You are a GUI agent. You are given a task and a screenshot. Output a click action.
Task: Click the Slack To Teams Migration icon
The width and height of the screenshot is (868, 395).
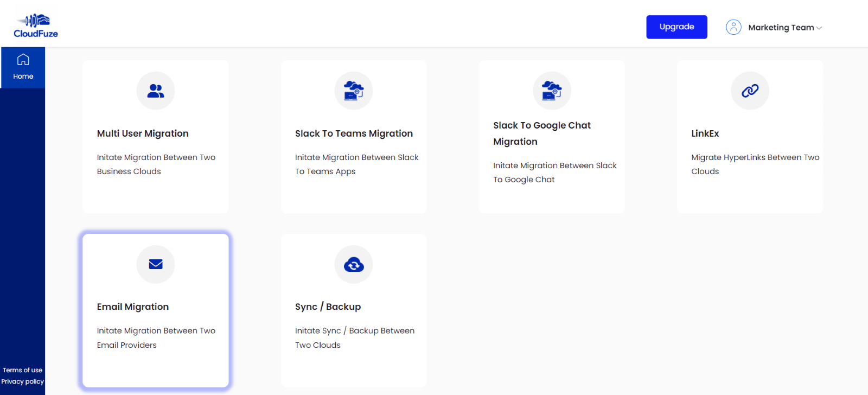coord(354,91)
